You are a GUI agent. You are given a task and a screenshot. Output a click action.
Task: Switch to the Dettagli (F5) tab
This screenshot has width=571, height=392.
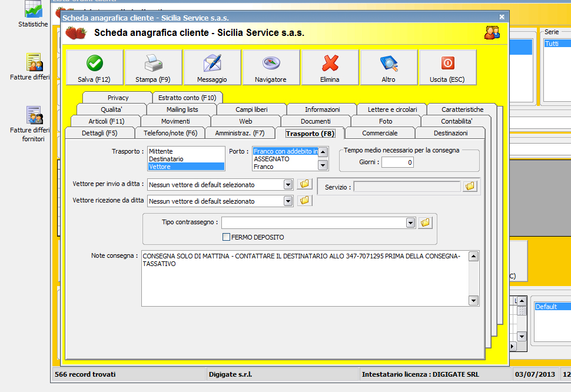(99, 133)
